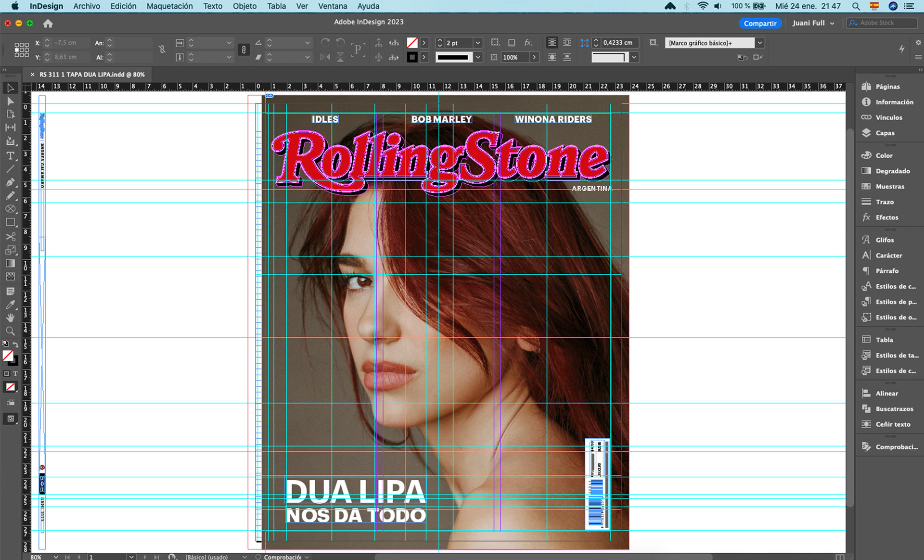Image resolution: width=924 pixels, height=560 pixels.
Task: Pick the Eyedropper tool
Action: point(10,305)
